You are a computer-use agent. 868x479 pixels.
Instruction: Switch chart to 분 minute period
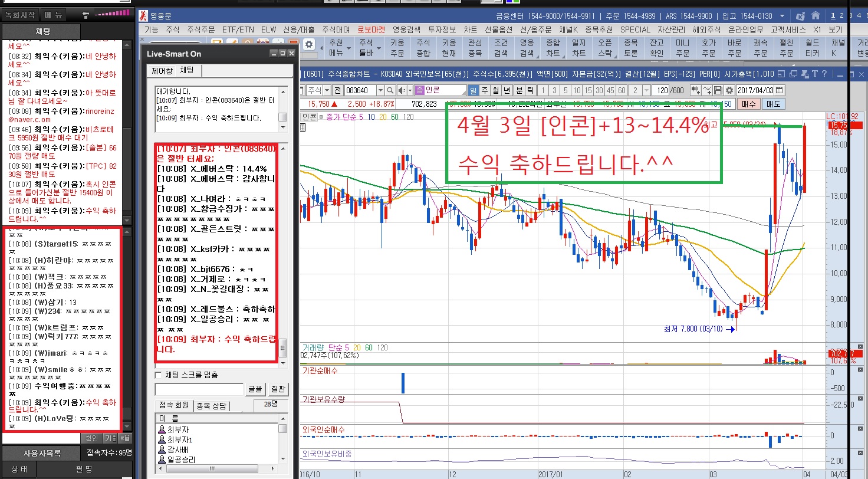coord(520,90)
